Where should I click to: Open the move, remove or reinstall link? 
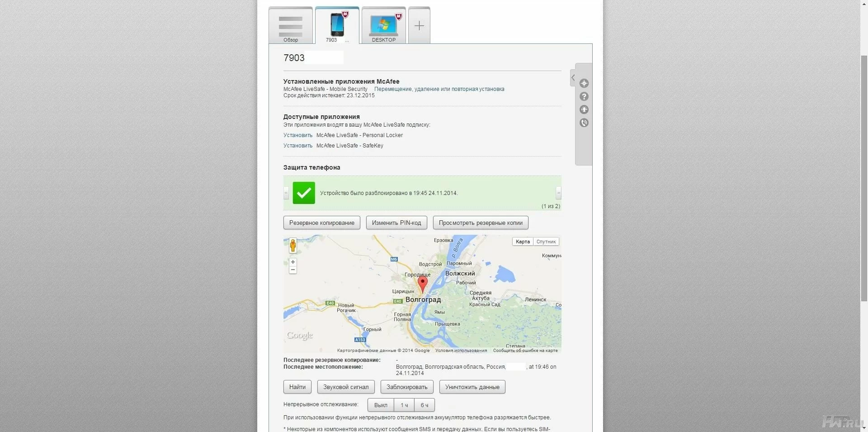point(439,89)
